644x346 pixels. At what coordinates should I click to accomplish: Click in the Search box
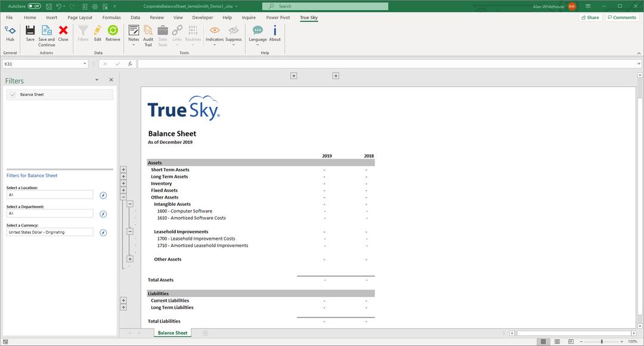[x=326, y=6]
